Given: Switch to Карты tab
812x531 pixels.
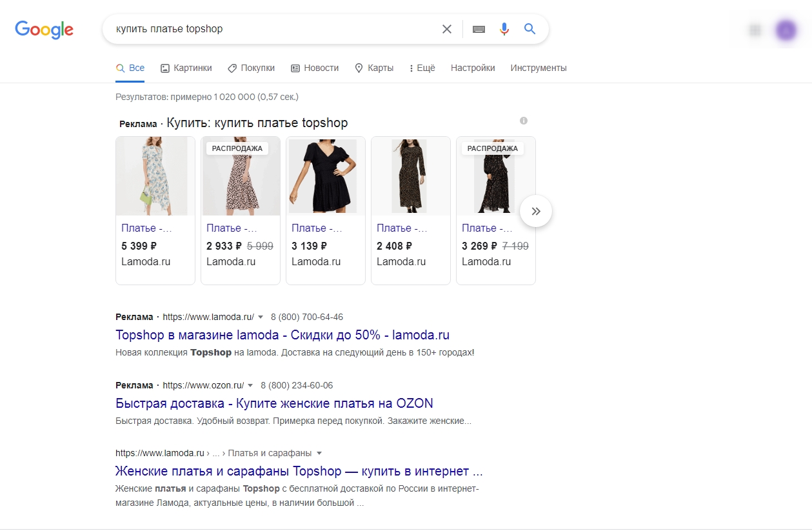Looking at the screenshot, I should pos(374,68).
